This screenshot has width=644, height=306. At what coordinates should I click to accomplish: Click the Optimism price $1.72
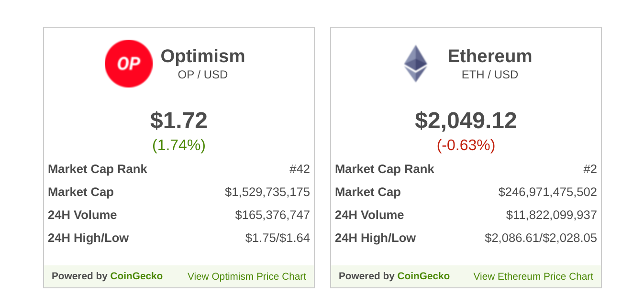click(x=179, y=120)
